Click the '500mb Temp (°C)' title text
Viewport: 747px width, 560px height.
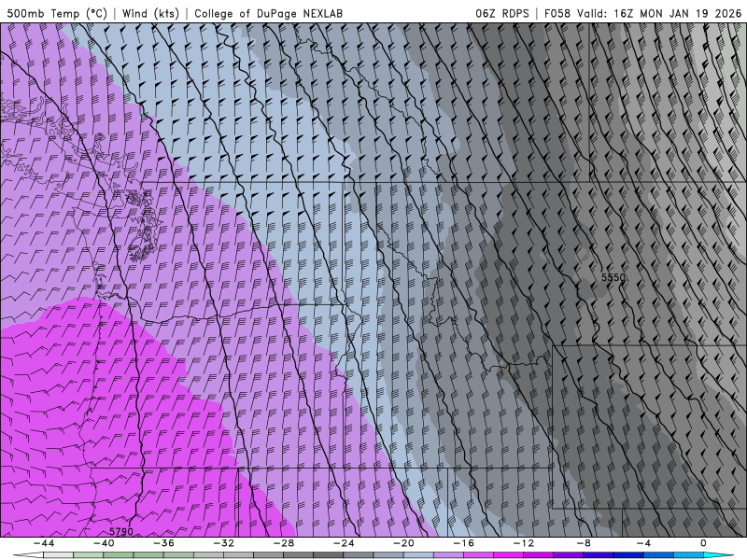[x=57, y=13]
